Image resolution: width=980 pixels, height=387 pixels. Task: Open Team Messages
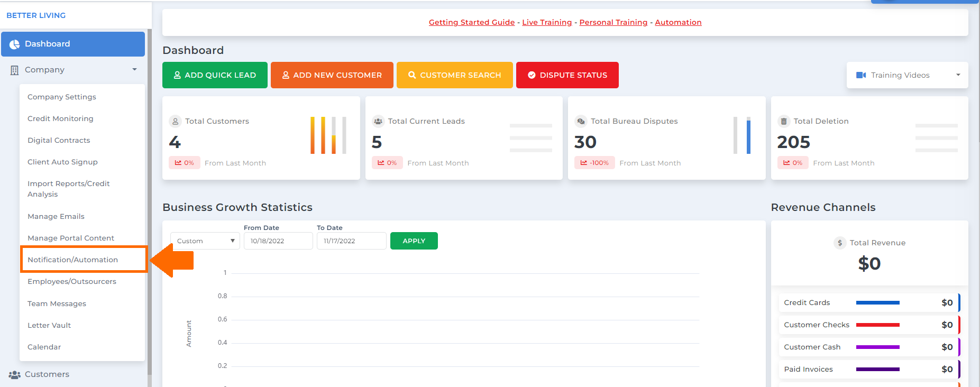[x=57, y=303]
